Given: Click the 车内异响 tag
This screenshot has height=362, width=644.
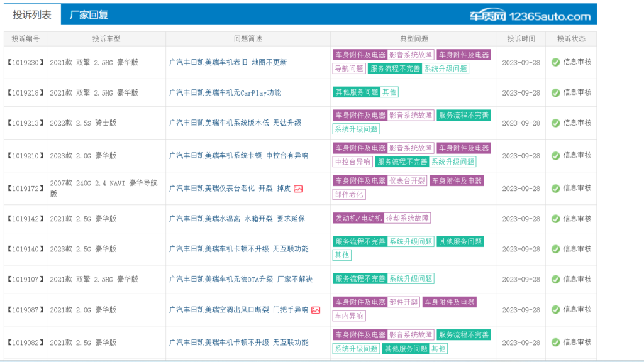Looking at the screenshot, I should pos(348,316).
